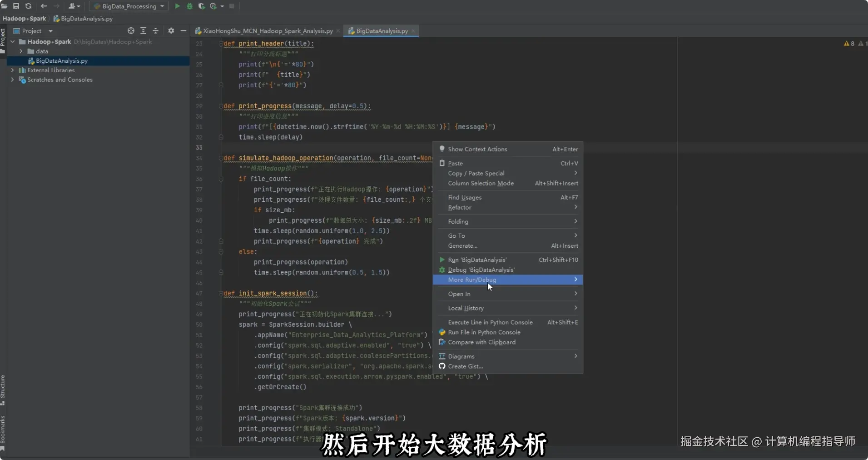Viewport: 868px width, 460px height.
Task: Collapse the Hadoop+Spark project root
Action: [x=13, y=42]
